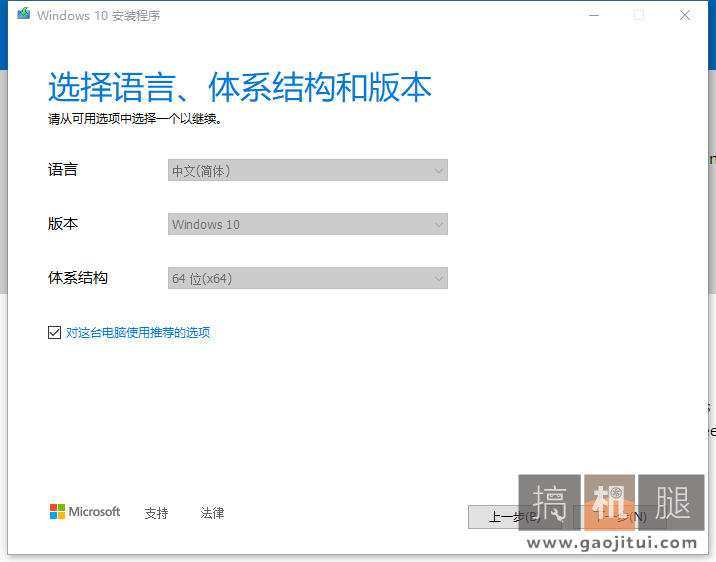The width and height of the screenshot is (716, 562).
Task: Click the 体系结构 field label
Action: tap(78, 278)
